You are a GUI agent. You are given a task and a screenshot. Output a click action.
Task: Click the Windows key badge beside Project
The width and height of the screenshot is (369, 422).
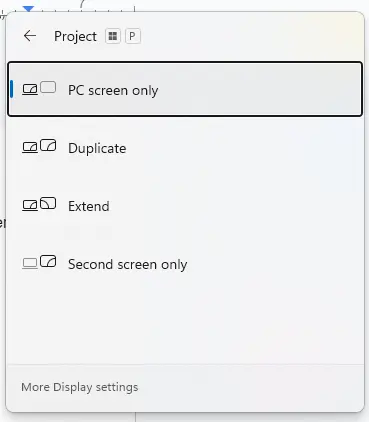pos(113,36)
